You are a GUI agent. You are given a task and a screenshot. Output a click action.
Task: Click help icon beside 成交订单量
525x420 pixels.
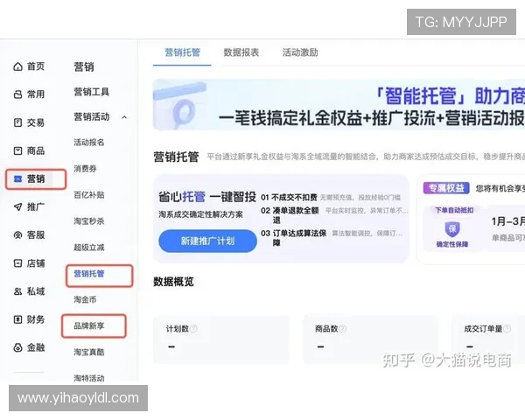click(507, 329)
